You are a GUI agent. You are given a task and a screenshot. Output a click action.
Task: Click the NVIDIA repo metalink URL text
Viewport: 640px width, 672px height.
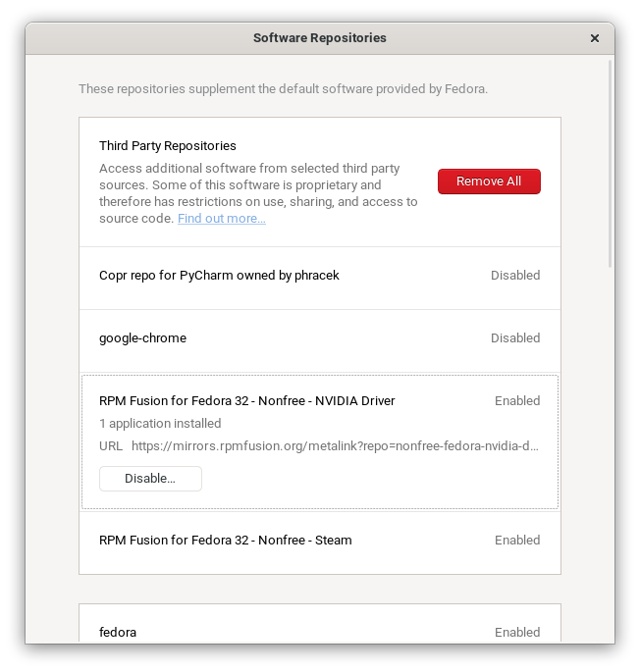pos(334,446)
